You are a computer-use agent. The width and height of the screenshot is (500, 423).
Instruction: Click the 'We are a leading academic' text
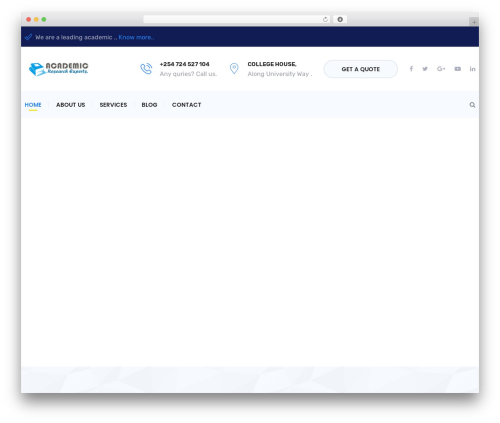pyautogui.click(x=75, y=37)
